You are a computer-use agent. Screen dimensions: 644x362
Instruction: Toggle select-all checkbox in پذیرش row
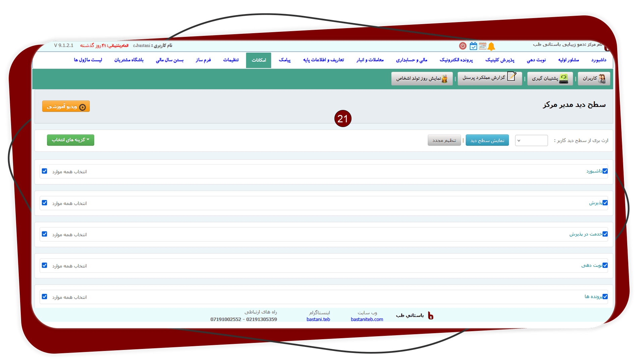click(45, 203)
